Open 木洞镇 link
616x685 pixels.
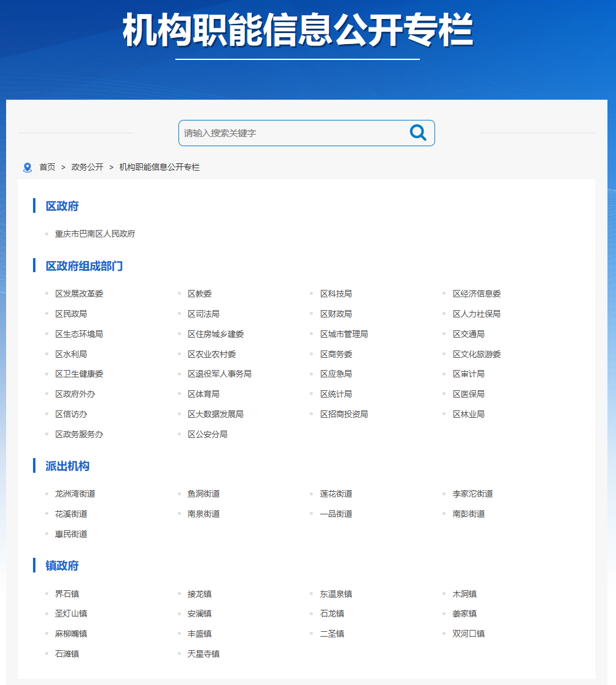pyautogui.click(x=464, y=594)
